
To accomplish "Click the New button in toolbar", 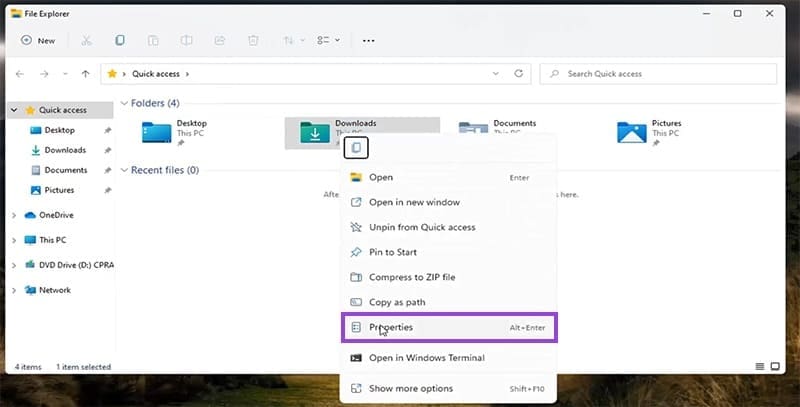I will (38, 40).
